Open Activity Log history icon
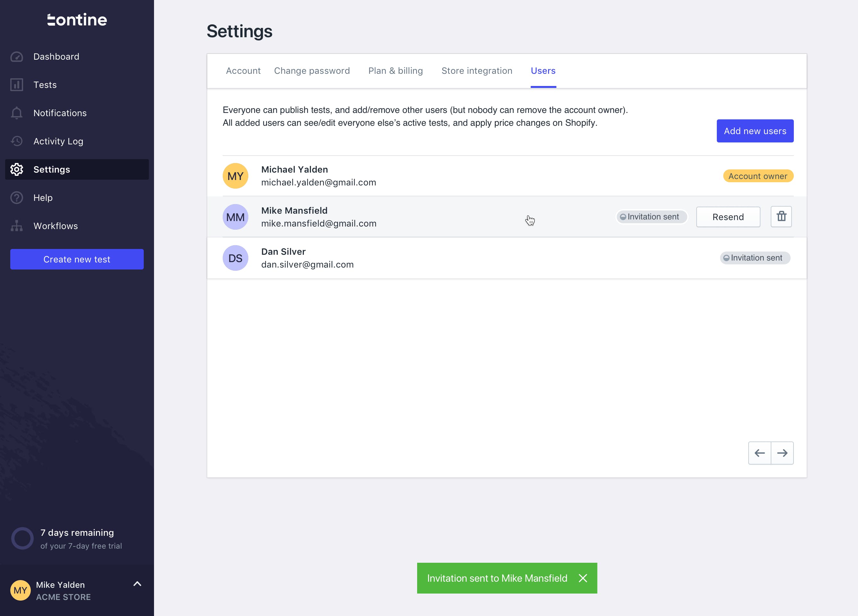Image resolution: width=858 pixels, height=616 pixels. click(17, 141)
